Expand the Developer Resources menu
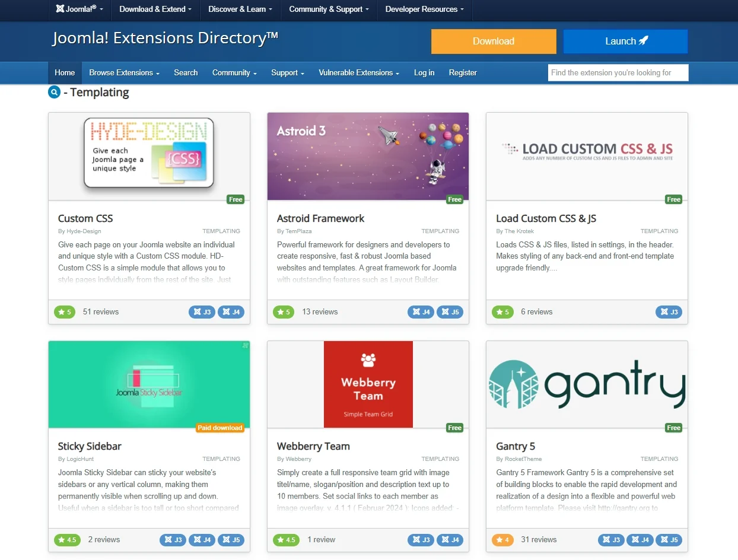The width and height of the screenshot is (738, 560). click(424, 9)
